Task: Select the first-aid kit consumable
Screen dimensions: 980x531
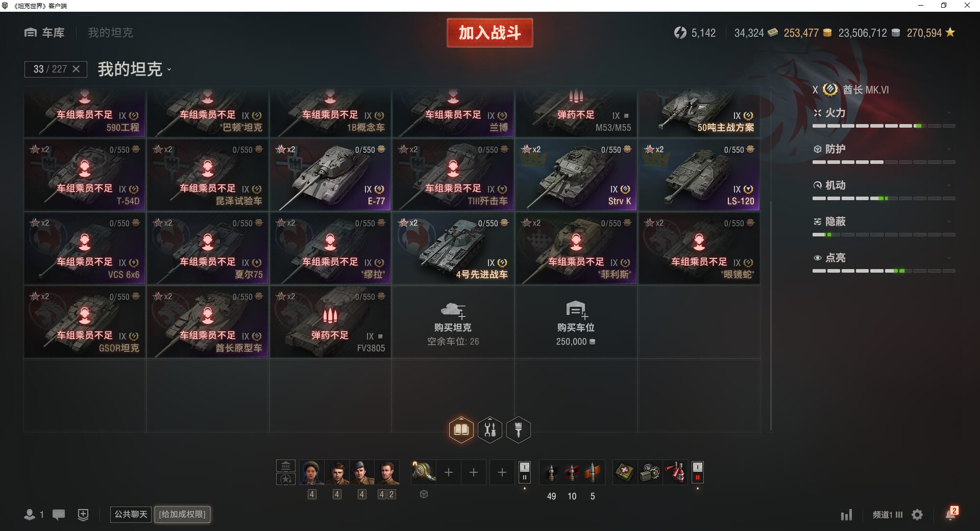Action: [625, 472]
